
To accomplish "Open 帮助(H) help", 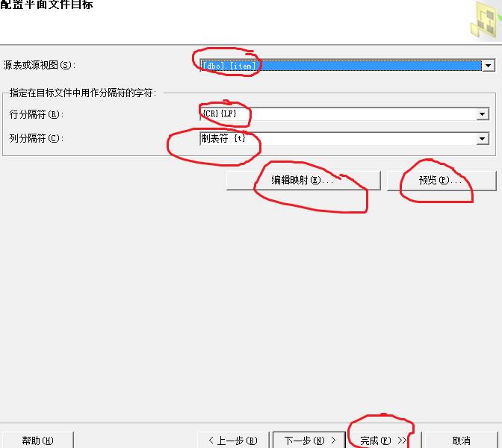I will coord(37,441).
